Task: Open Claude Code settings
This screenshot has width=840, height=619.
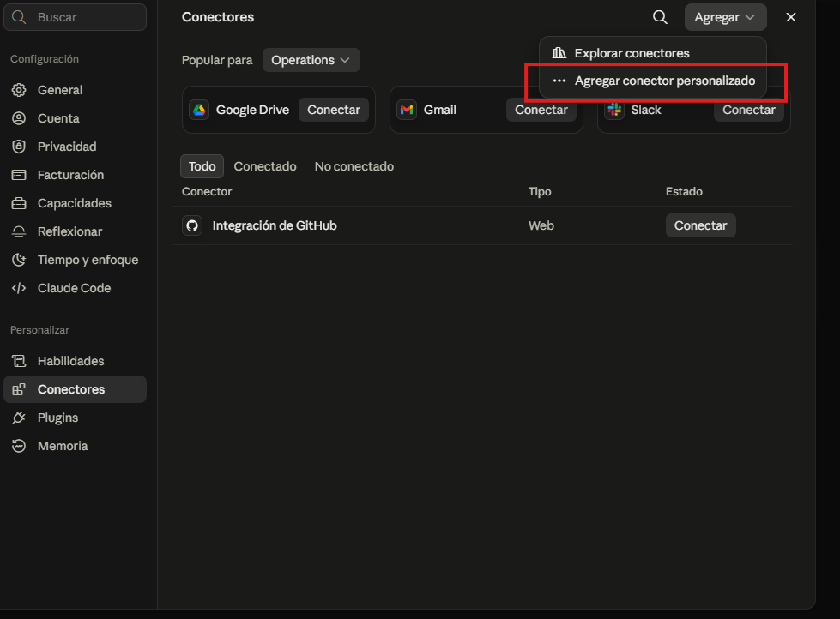Action: click(75, 288)
